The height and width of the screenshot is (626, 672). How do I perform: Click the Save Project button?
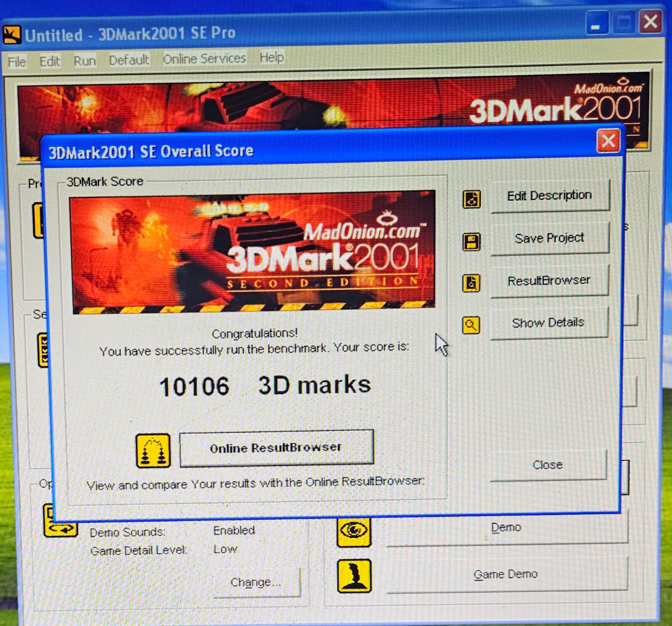550,238
